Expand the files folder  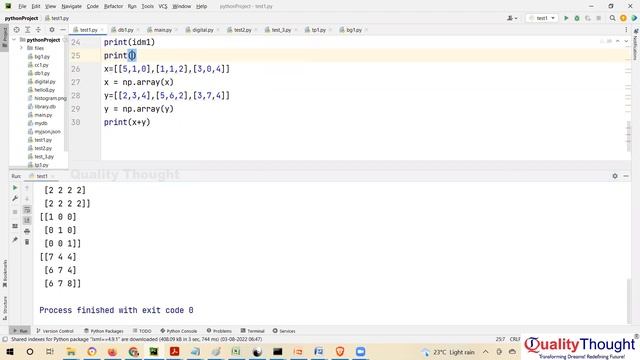22,48
